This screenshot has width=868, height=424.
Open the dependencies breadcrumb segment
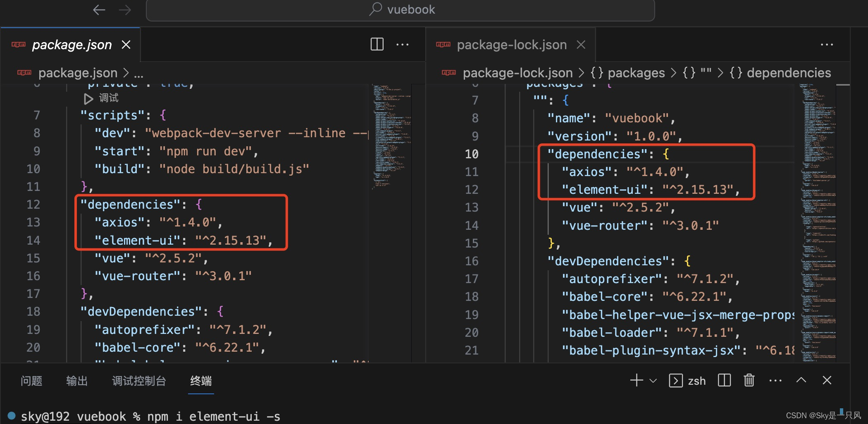click(x=780, y=73)
